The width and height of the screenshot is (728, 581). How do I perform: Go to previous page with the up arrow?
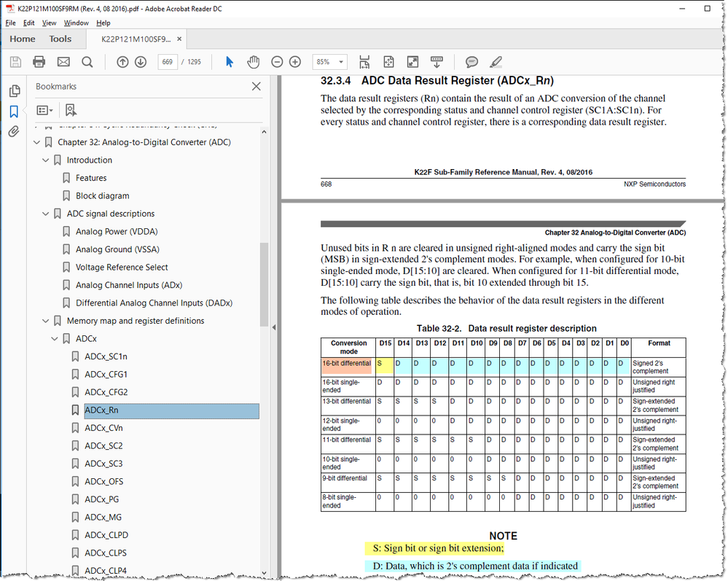123,62
